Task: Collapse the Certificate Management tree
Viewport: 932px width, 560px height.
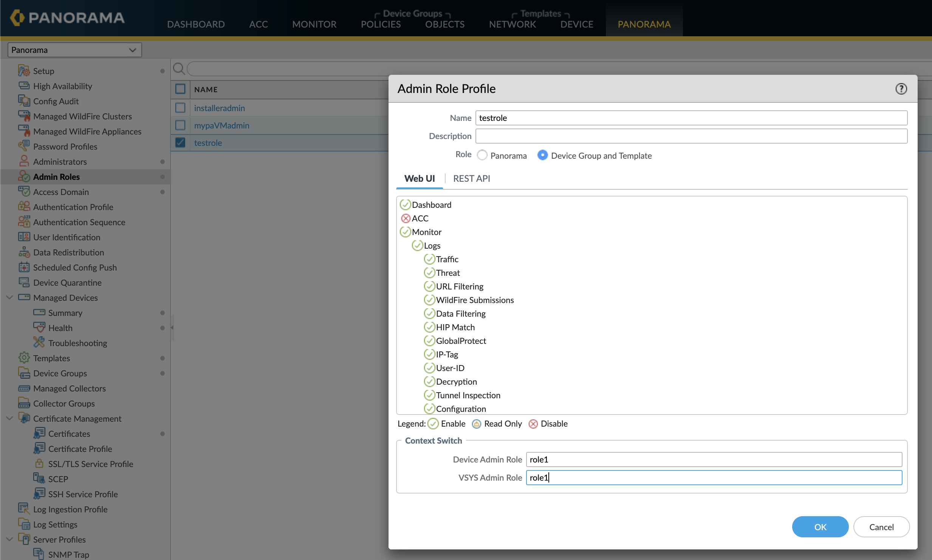Action: [x=10, y=419]
